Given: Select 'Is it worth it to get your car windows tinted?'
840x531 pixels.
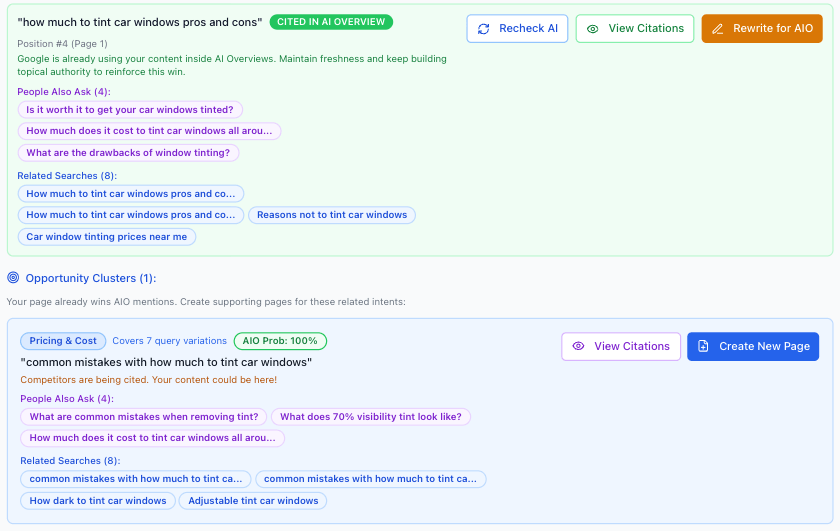Looking at the screenshot, I should [130, 110].
